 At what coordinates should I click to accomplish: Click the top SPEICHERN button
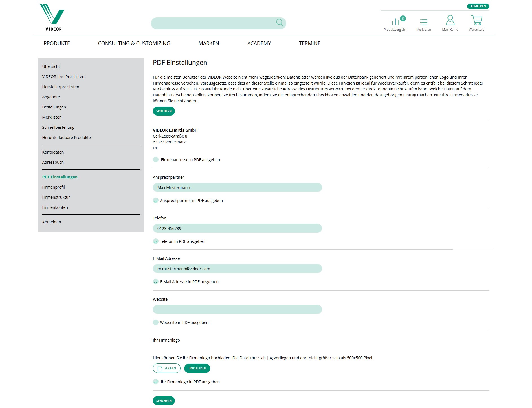(x=164, y=111)
